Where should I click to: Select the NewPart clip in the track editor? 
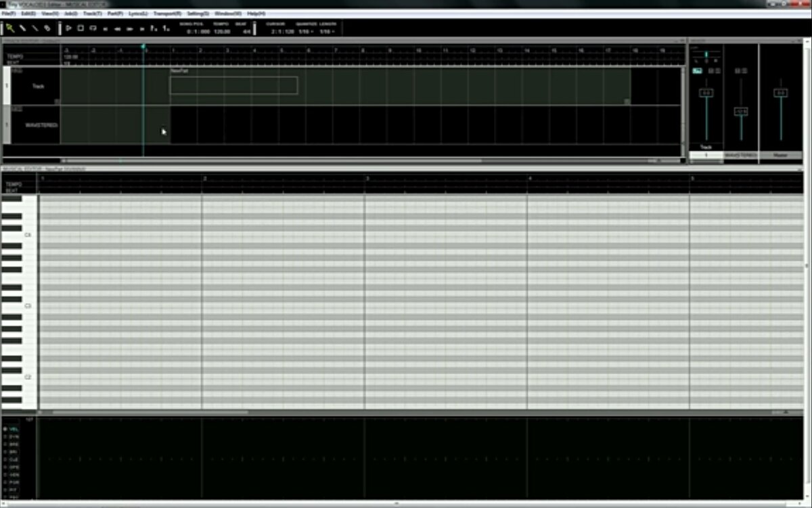[x=233, y=85]
